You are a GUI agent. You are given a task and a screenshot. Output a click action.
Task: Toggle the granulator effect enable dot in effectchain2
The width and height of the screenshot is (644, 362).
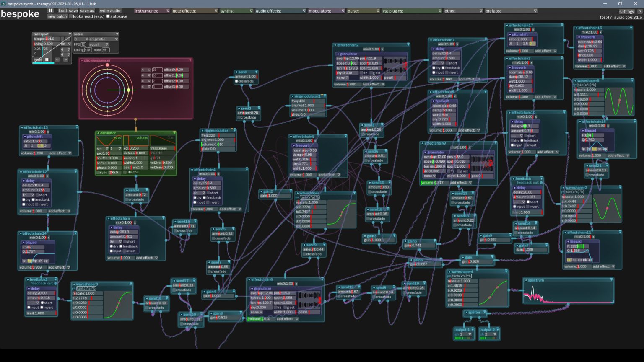pos(338,54)
